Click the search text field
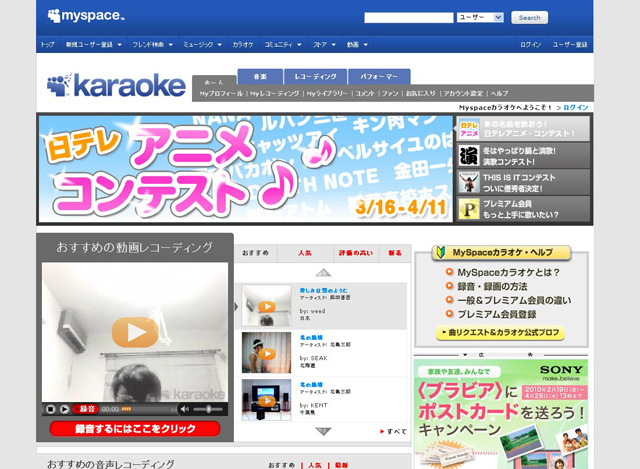The width and height of the screenshot is (640, 469). 409,18
